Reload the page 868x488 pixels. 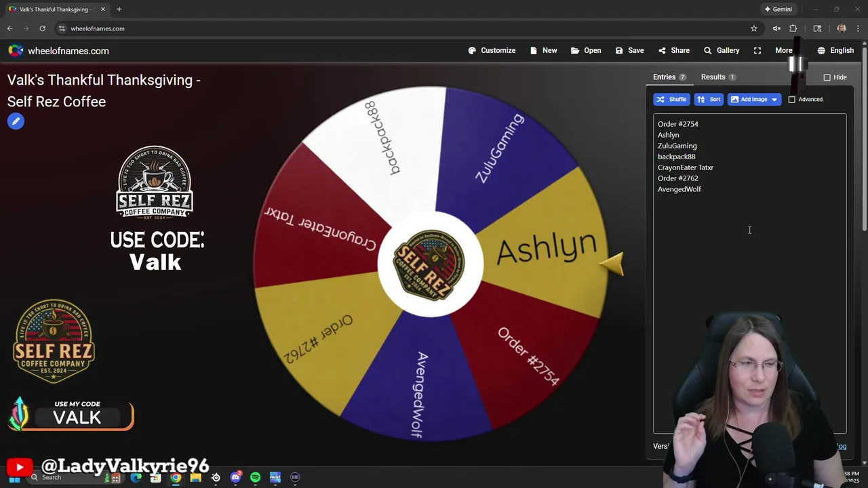[42, 28]
